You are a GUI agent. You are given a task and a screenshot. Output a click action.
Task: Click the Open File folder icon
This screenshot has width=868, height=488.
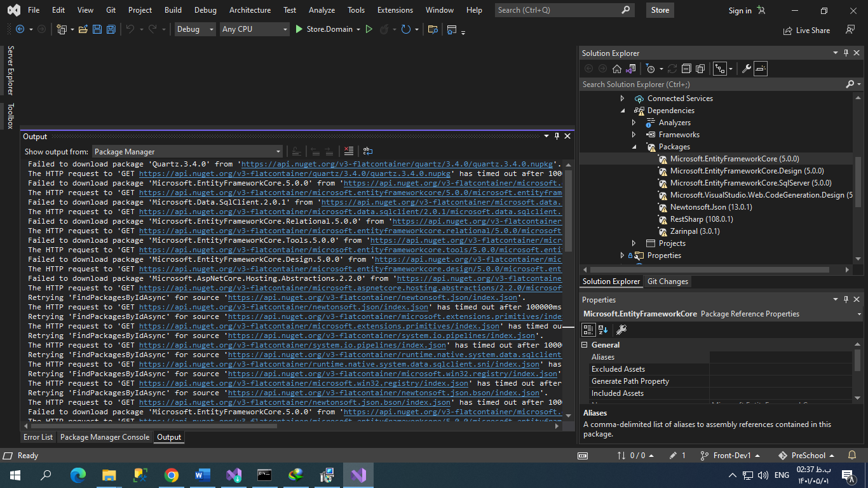(83, 29)
